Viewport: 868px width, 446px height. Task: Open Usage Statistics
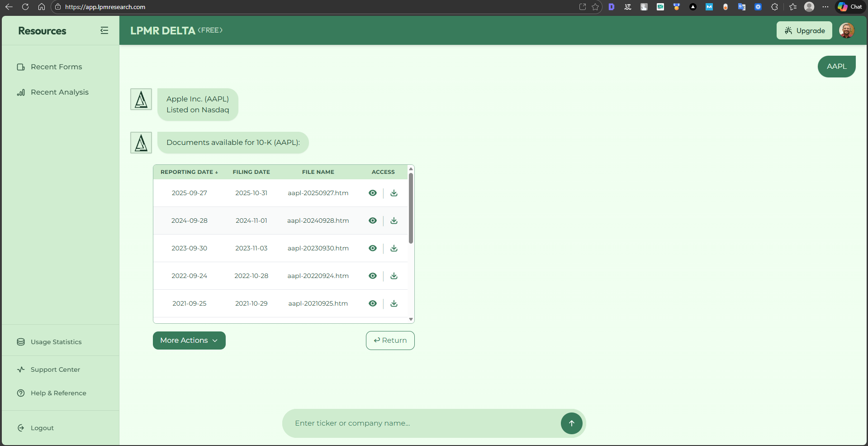56,342
